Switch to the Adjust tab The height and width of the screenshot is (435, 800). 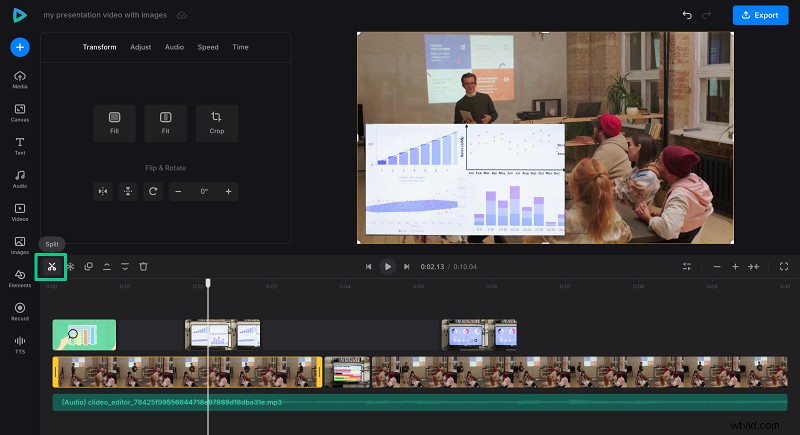(140, 47)
